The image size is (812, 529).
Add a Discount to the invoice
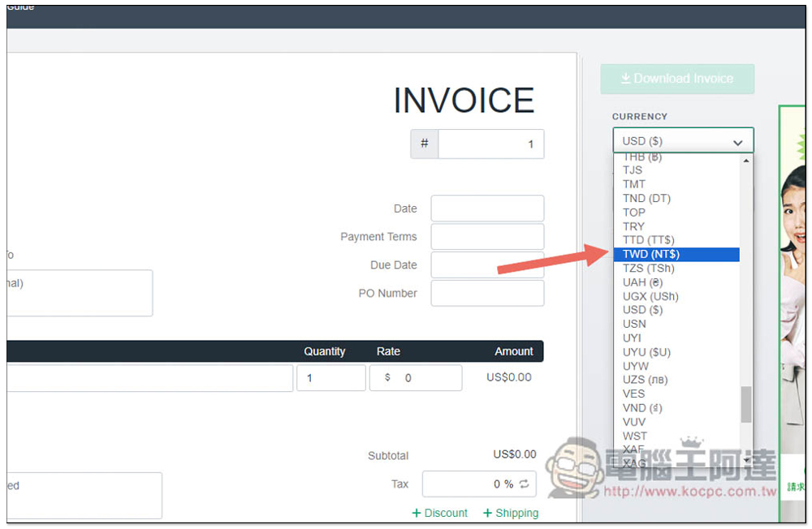[x=439, y=513]
